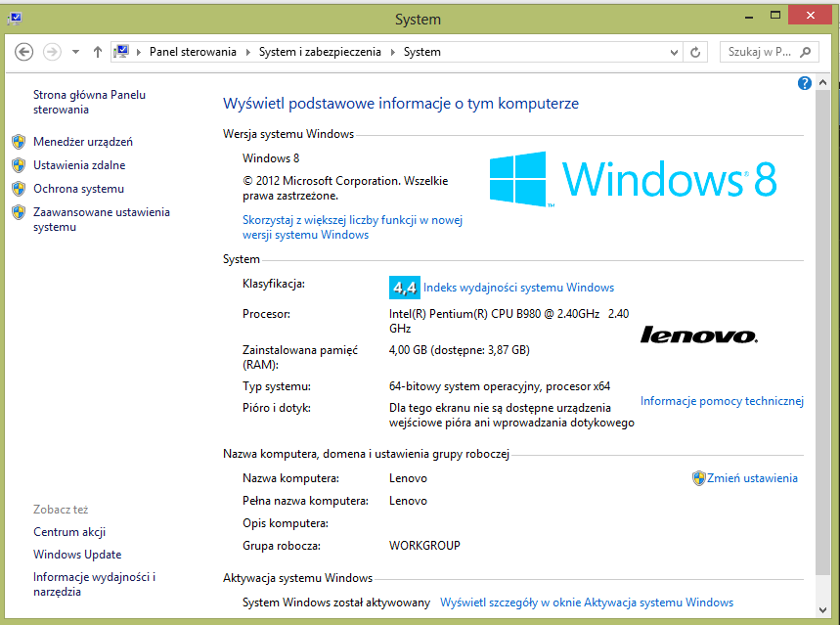This screenshot has width=840, height=625.
Task: Click shield icon beside Ustawienia zdalne
Action: point(19,165)
